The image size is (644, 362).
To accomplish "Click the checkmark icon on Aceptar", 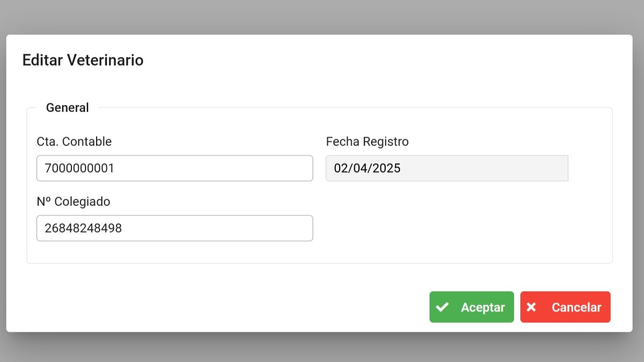I will pyautogui.click(x=442, y=307).
